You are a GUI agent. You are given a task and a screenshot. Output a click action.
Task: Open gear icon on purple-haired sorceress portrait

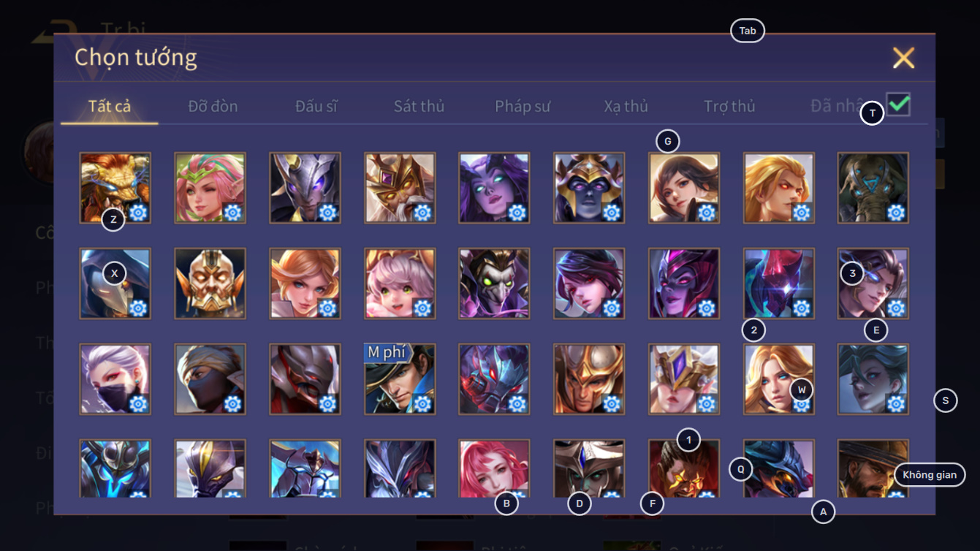[x=517, y=213]
